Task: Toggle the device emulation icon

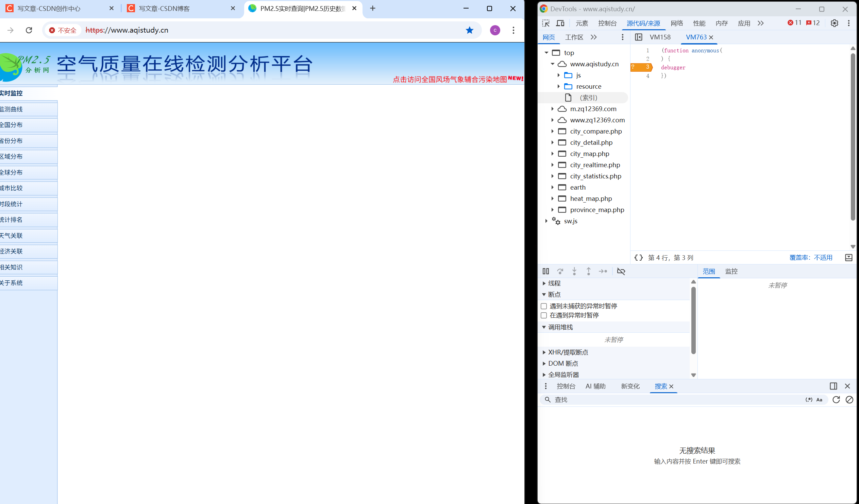Action: (560, 23)
